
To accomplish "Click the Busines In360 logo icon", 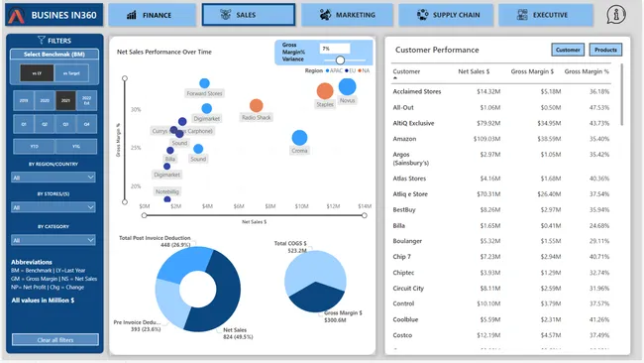I will tap(17, 16).
